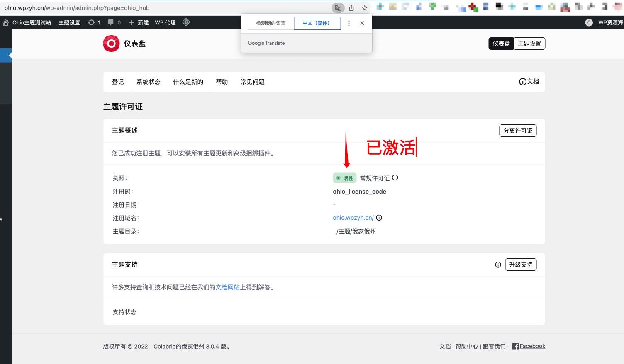Screen dimensions: 624x364
Task: Click the ../主题/俄亥俄州 theme directory text
Action: [x=354, y=231]
